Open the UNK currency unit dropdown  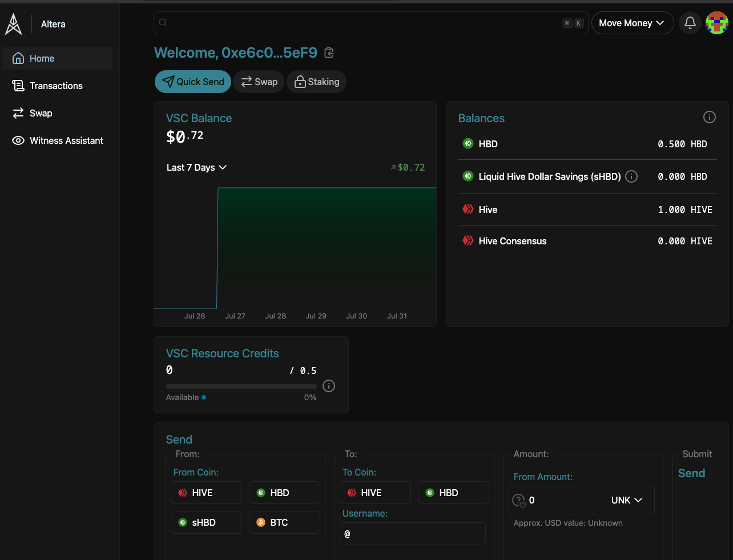[x=627, y=500]
